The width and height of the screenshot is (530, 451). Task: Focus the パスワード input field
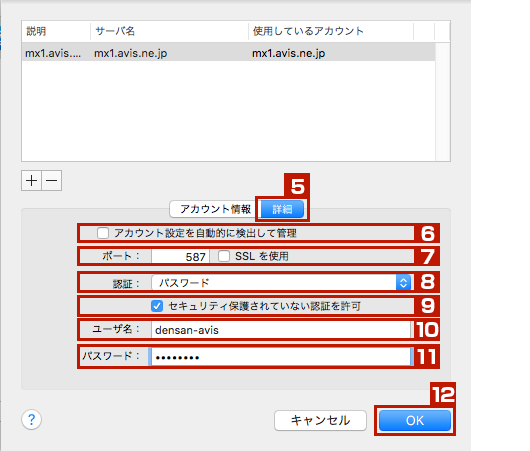pos(281,357)
